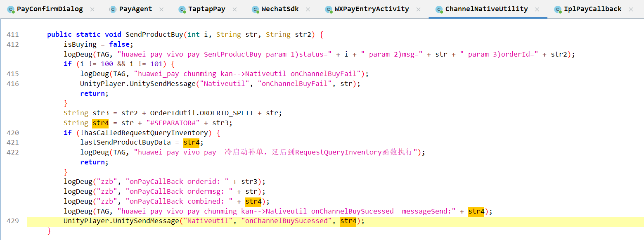The width and height of the screenshot is (644, 240).
Task: Click the class icon beside PayAgent
Action: pyautogui.click(x=113, y=9)
